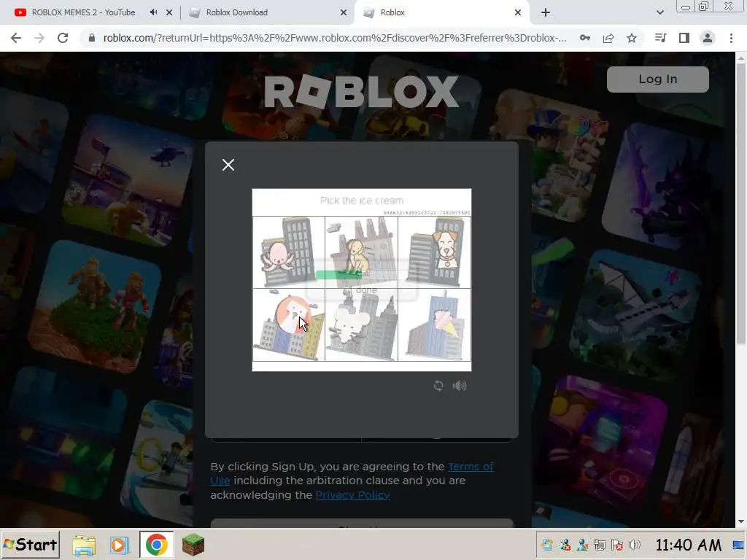Go forward in browser history
Screen dimensions: 747x560
point(39,38)
